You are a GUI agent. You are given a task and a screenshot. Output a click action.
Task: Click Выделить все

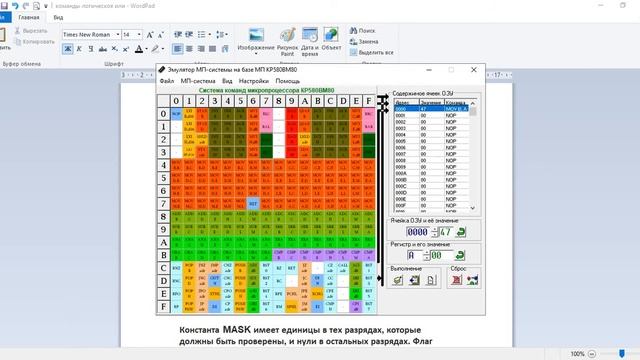click(x=372, y=53)
